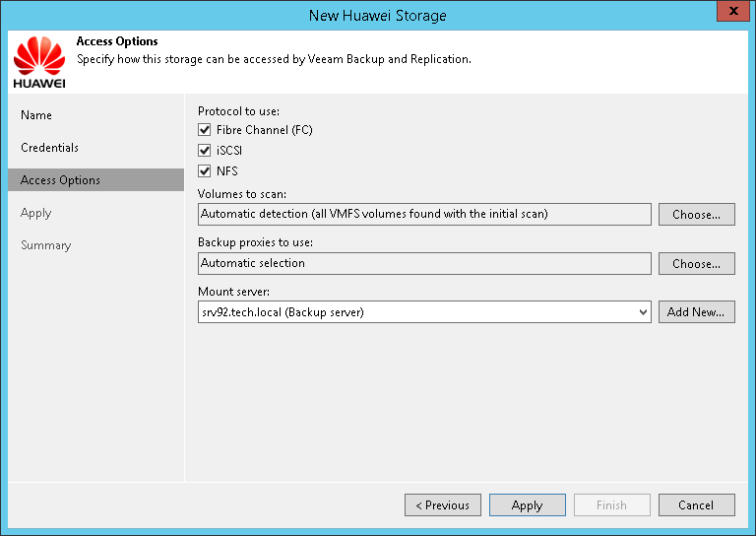Open the Credentials wizard step
The image size is (756, 536).
coord(49,148)
